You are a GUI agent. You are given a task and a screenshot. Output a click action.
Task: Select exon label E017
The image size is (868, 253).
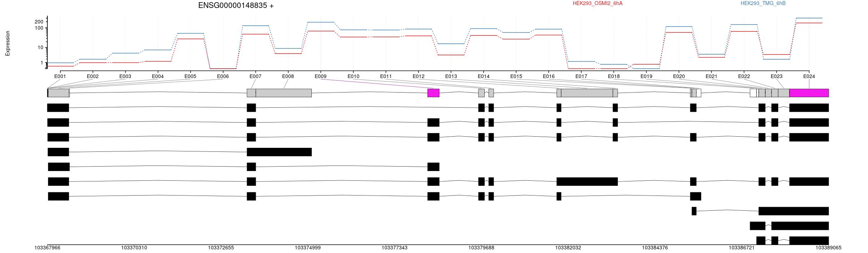581,76
